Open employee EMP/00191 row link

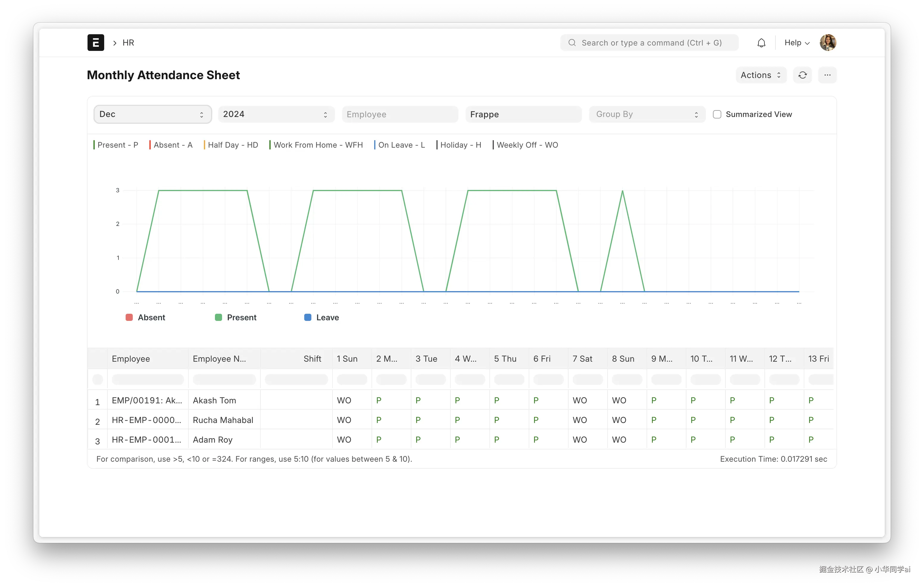click(146, 400)
